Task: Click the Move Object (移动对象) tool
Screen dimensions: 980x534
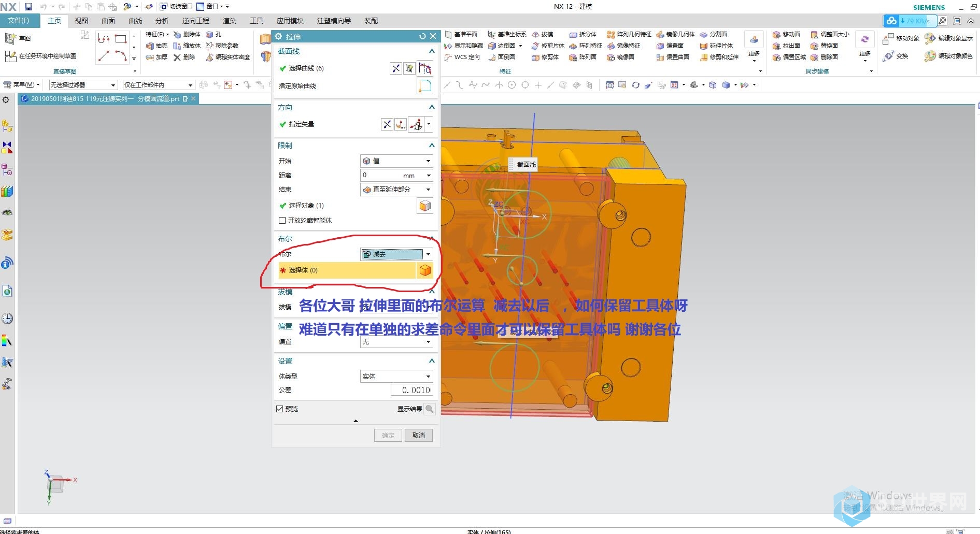Action: 901,38
